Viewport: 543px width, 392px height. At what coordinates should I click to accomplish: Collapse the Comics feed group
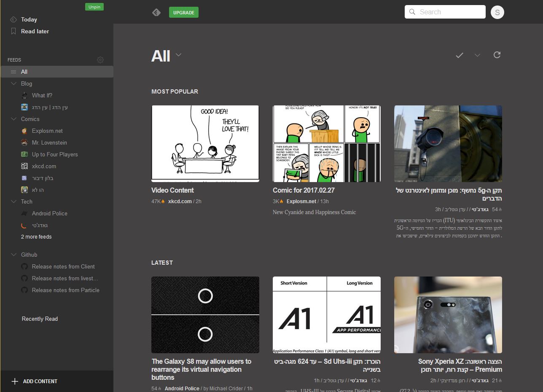[x=13, y=119]
